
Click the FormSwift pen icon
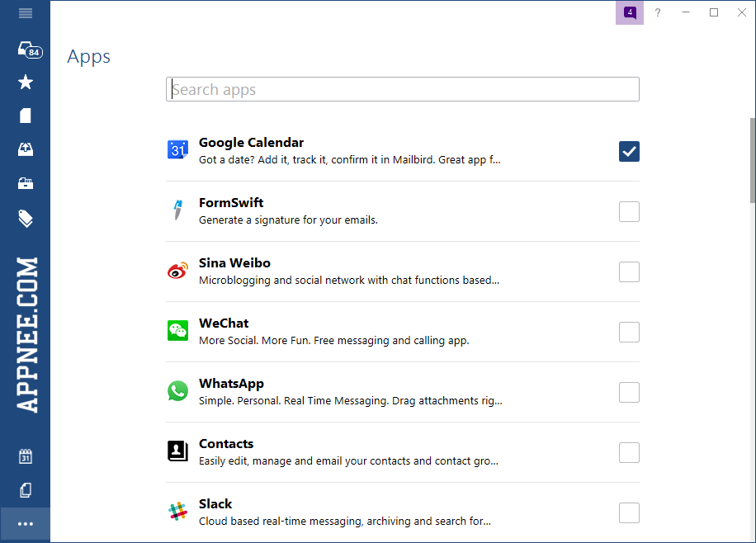[178, 210]
